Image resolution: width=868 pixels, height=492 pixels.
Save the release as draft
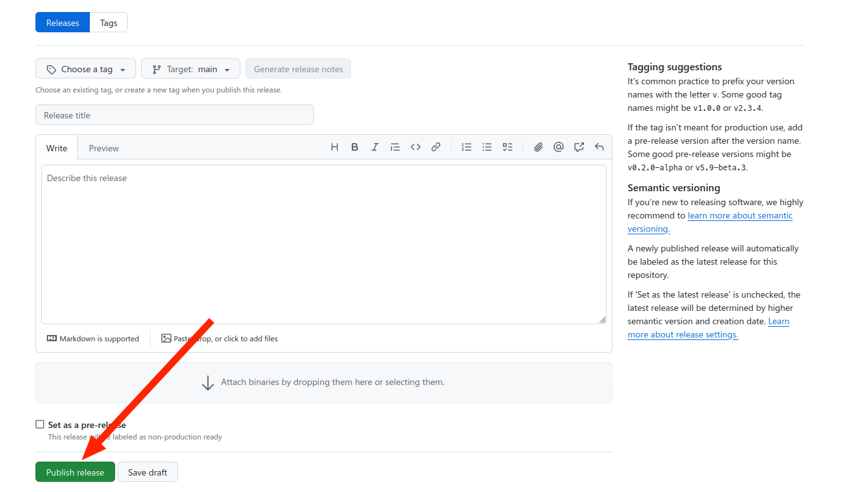click(147, 472)
